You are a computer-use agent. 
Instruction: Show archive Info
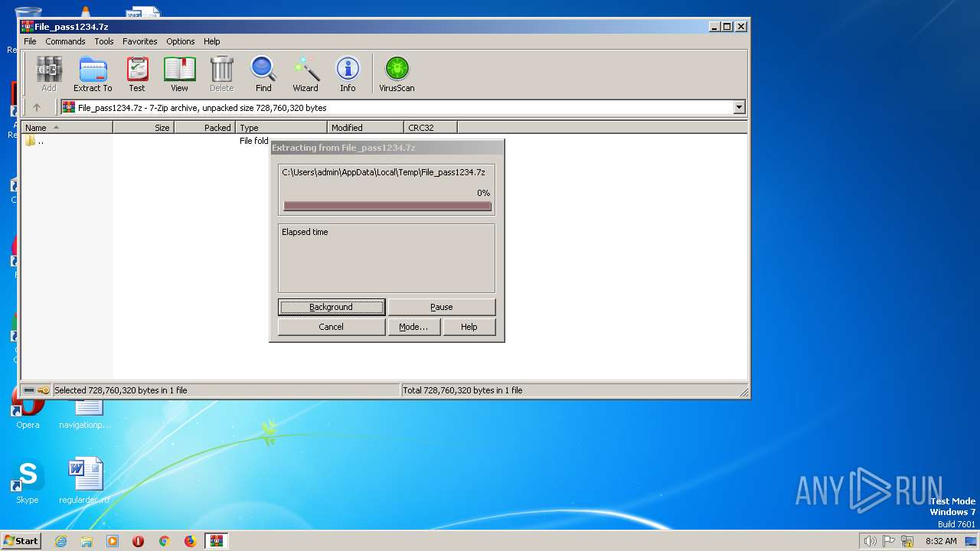[x=348, y=74]
